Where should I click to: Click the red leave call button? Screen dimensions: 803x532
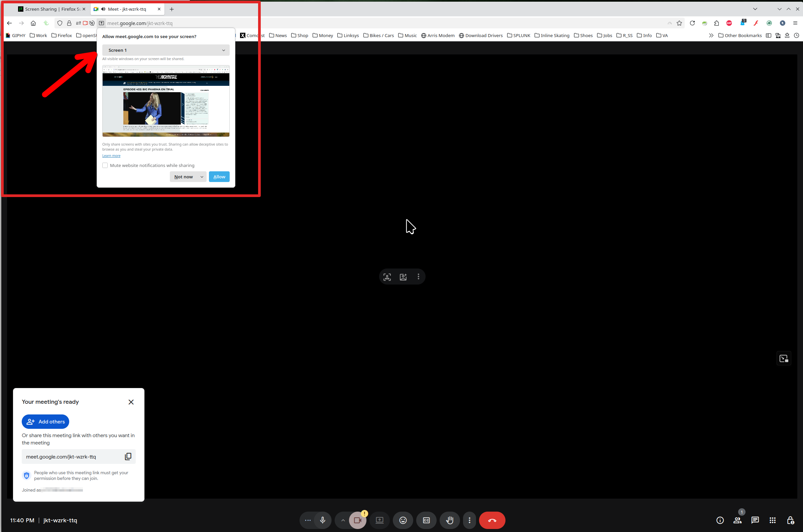pyautogui.click(x=492, y=520)
